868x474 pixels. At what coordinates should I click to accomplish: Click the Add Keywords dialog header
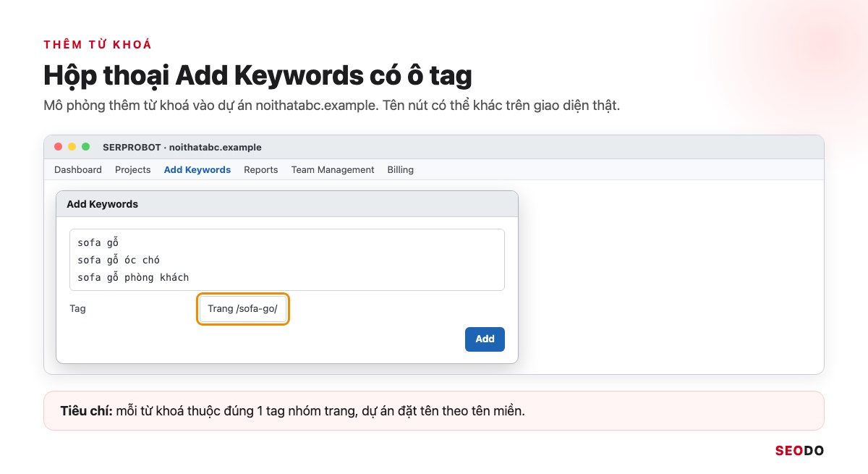287,204
